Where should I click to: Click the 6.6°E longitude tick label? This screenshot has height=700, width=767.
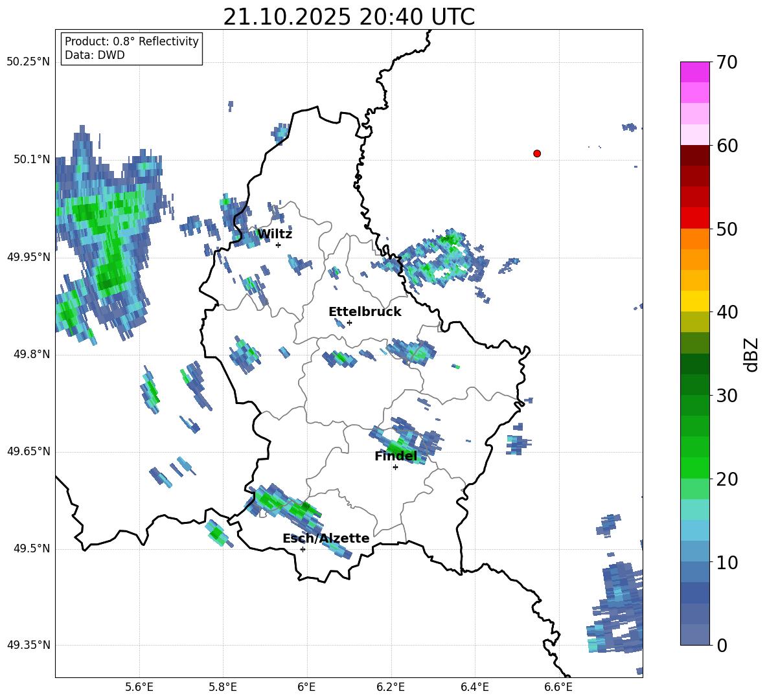tap(558, 687)
